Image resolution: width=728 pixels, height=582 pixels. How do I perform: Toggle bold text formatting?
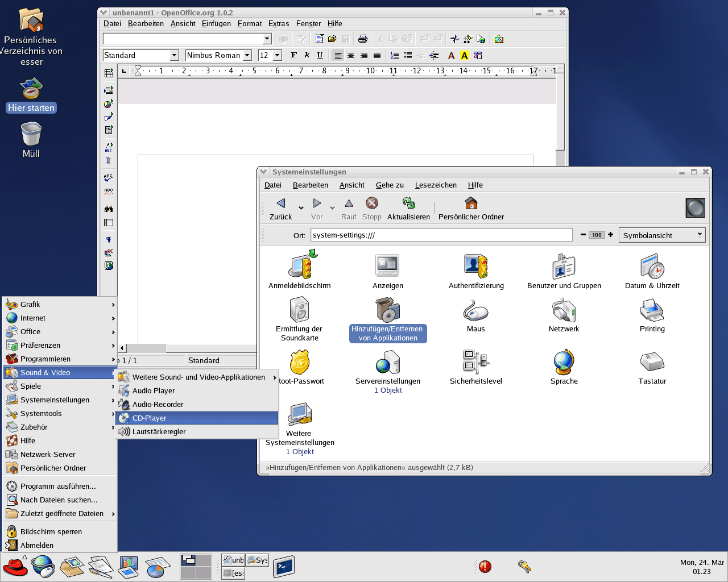pos(293,55)
